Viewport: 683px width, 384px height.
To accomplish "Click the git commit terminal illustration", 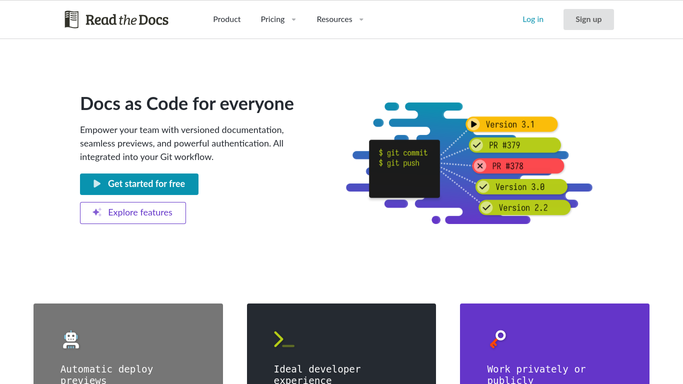I will (404, 168).
